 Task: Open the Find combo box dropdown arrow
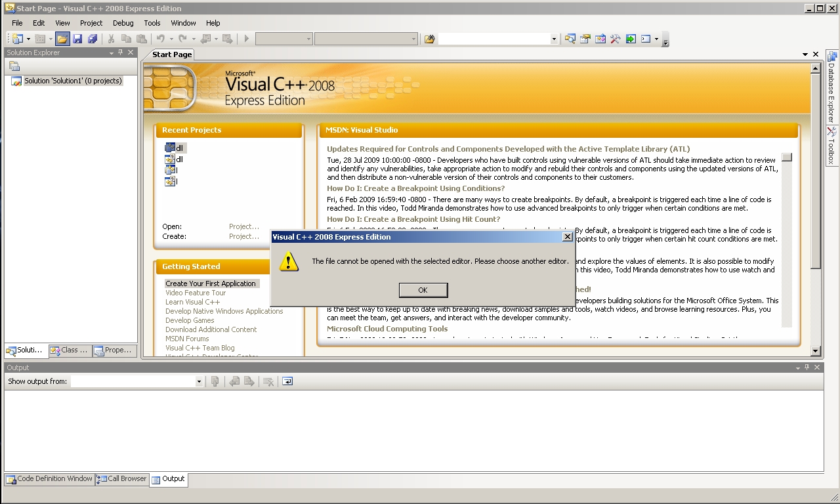(554, 39)
